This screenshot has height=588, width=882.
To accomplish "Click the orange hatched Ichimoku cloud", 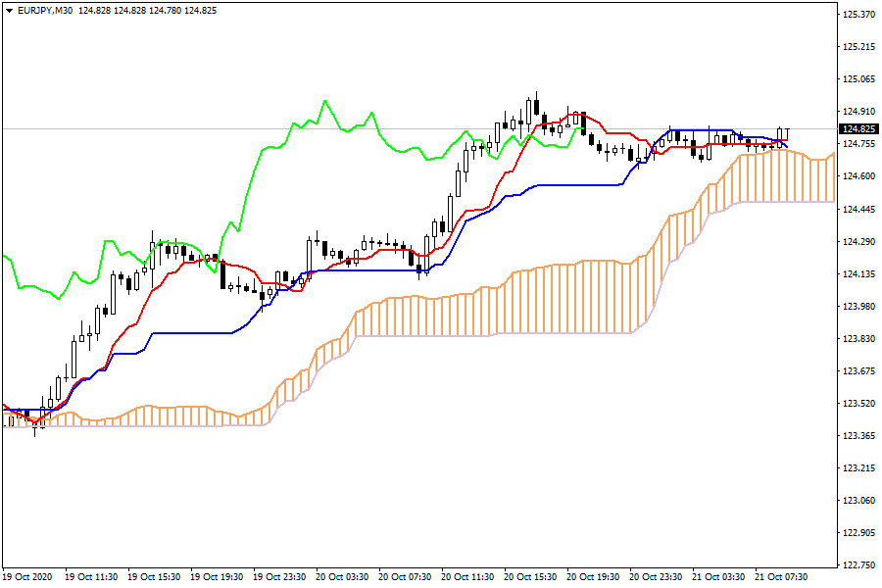I will click(588, 294).
